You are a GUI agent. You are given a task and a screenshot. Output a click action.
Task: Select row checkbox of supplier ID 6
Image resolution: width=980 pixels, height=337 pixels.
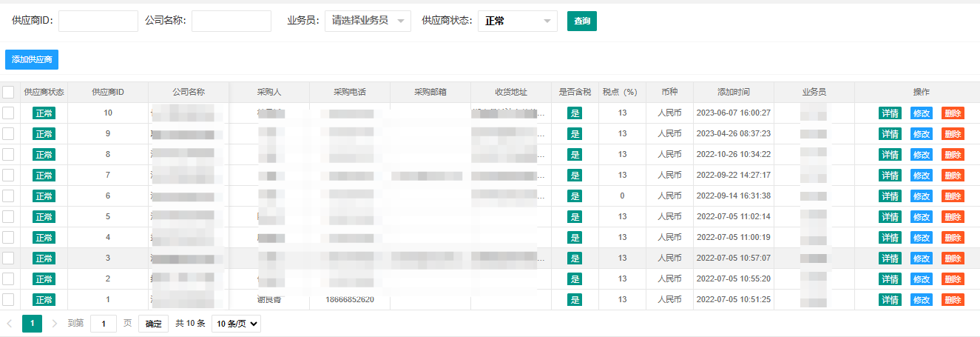click(8, 196)
